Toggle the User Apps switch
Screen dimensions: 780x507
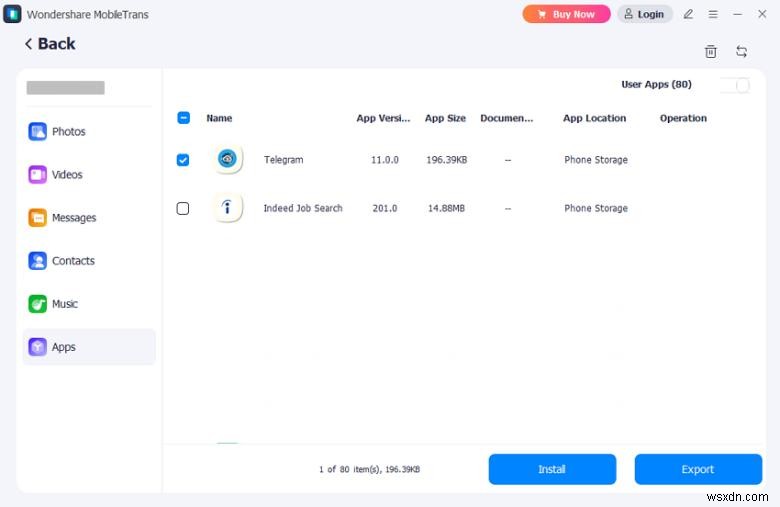tap(735, 85)
